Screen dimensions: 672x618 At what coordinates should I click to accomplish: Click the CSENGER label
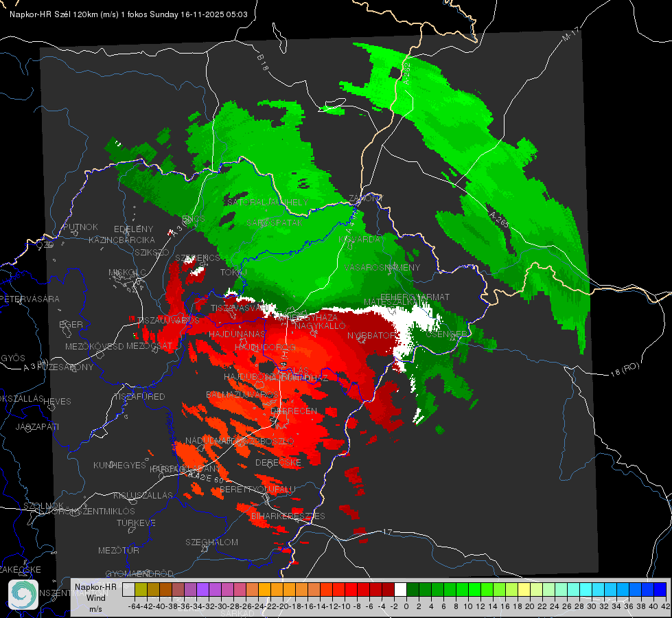446,334
